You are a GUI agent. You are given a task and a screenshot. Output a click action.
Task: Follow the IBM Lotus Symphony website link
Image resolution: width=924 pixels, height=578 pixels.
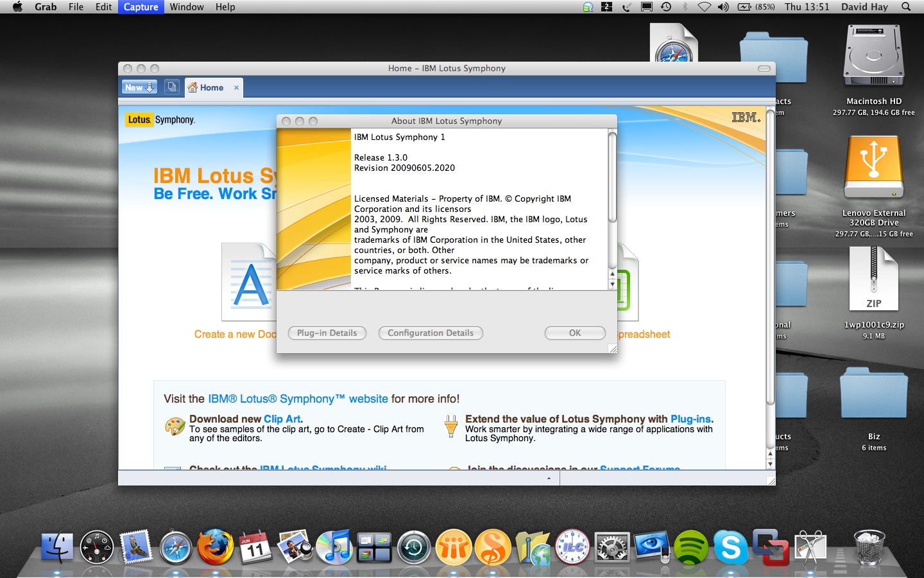tap(298, 399)
